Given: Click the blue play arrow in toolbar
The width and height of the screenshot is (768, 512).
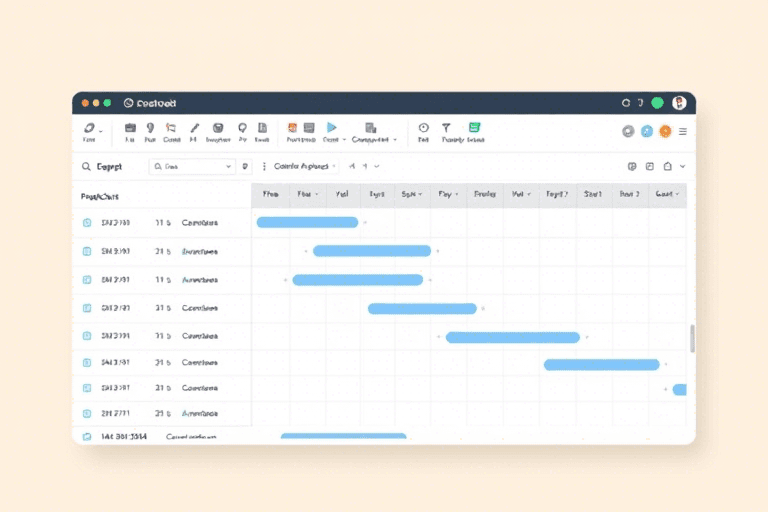Looking at the screenshot, I should [x=332, y=128].
